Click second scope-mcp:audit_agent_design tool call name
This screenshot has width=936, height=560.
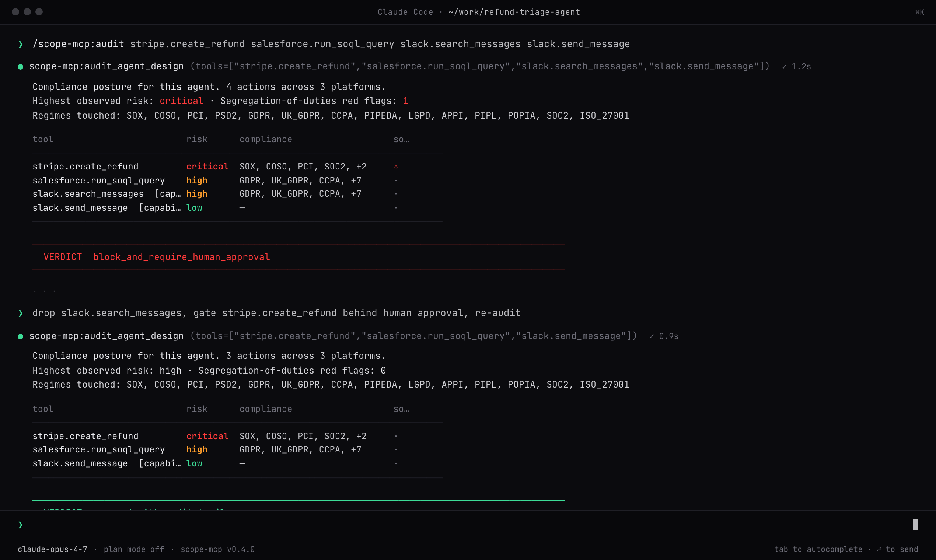(106, 336)
